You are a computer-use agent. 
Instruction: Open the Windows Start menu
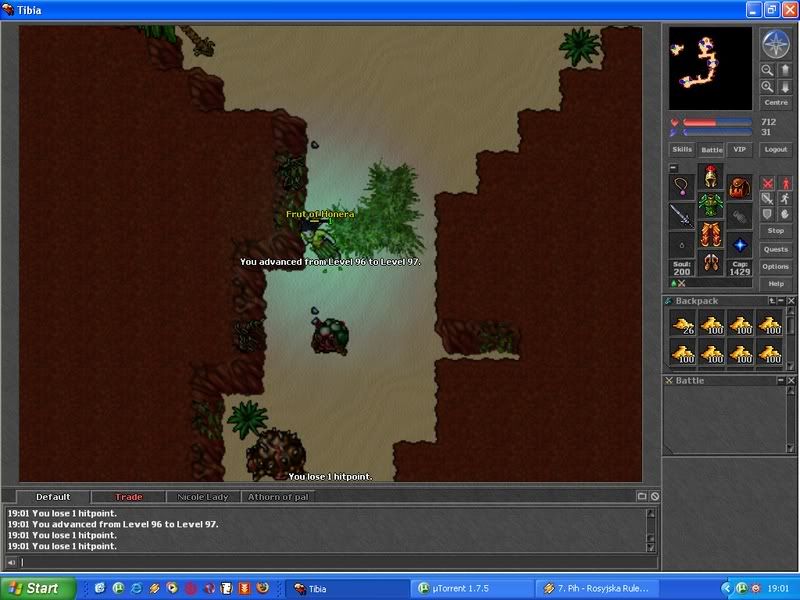point(38,588)
